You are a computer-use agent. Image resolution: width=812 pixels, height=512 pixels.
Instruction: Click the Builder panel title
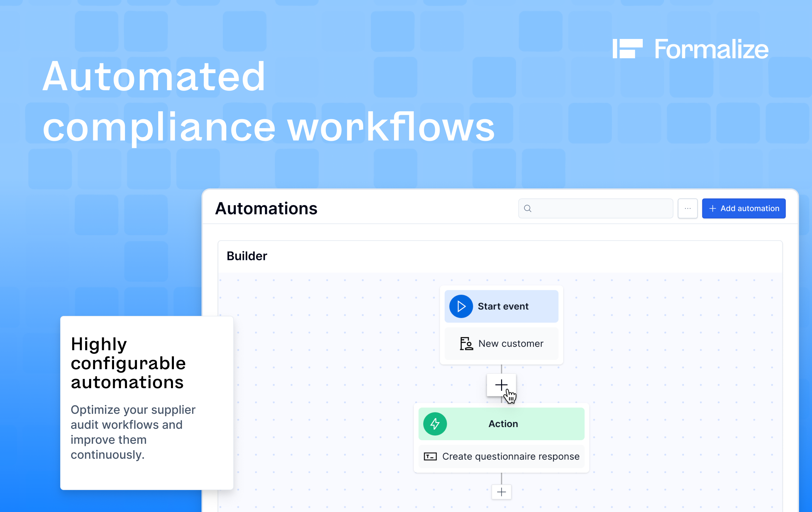pyautogui.click(x=247, y=256)
